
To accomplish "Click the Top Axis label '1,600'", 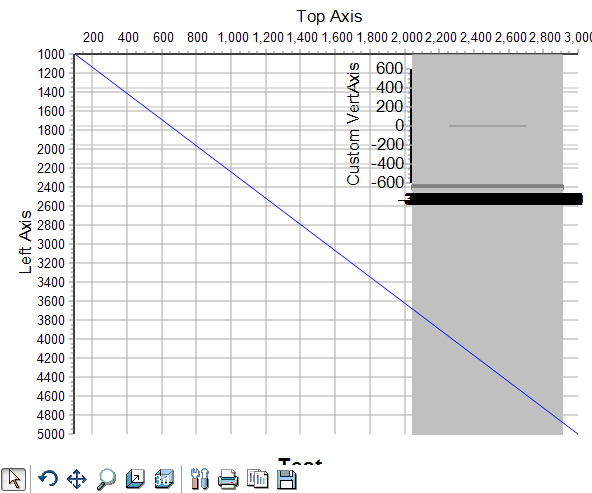I will tap(337, 37).
